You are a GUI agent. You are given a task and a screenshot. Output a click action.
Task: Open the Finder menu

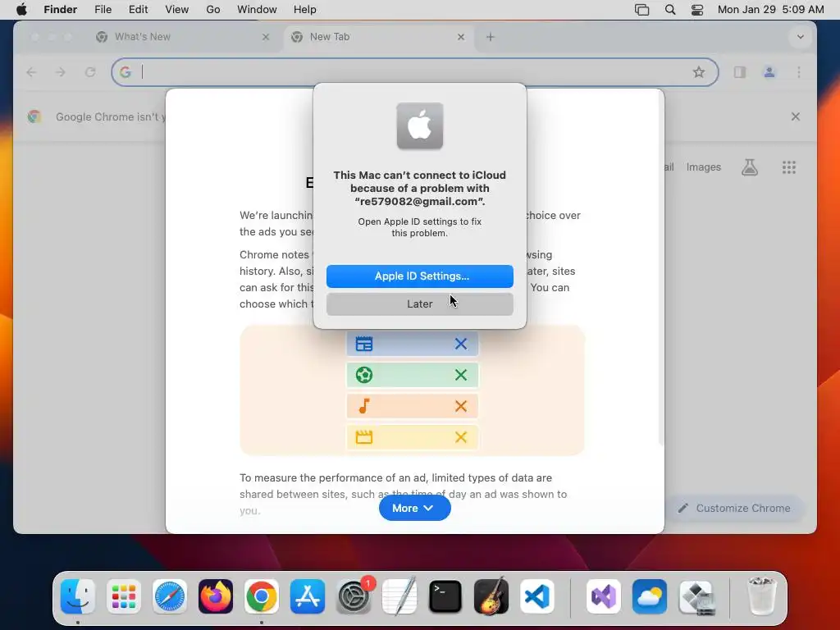[x=61, y=10]
